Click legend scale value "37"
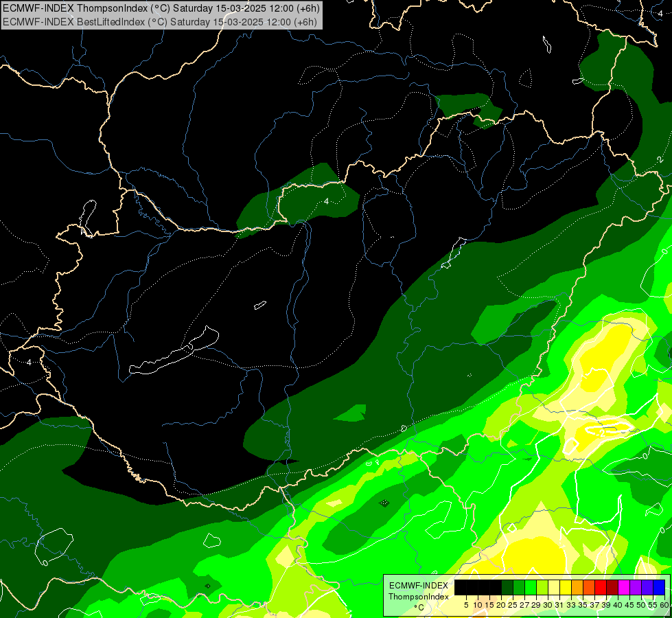 coord(594,605)
